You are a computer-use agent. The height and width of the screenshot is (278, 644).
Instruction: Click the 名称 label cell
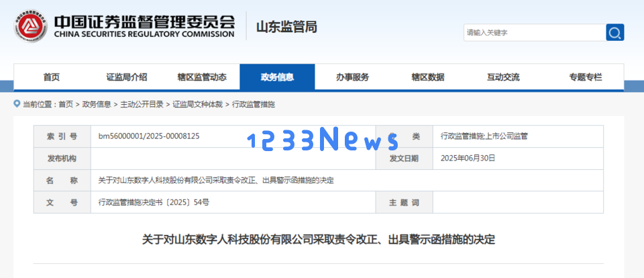pyautogui.click(x=62, y=180)
